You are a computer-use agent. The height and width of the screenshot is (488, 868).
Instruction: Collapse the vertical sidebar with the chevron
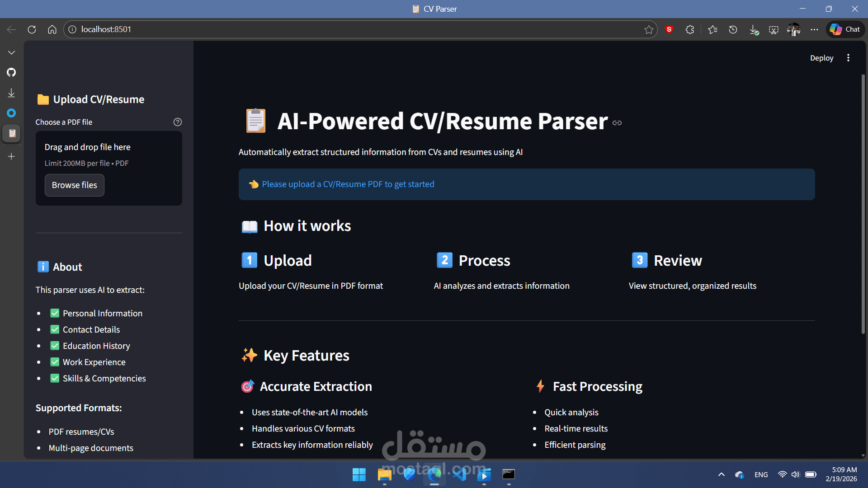pos(11,52)
